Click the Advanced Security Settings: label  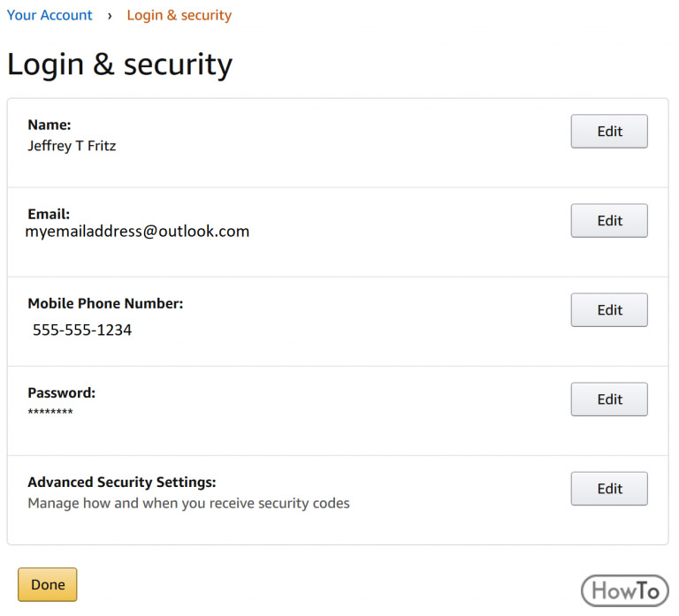click(x=122, y=483)
